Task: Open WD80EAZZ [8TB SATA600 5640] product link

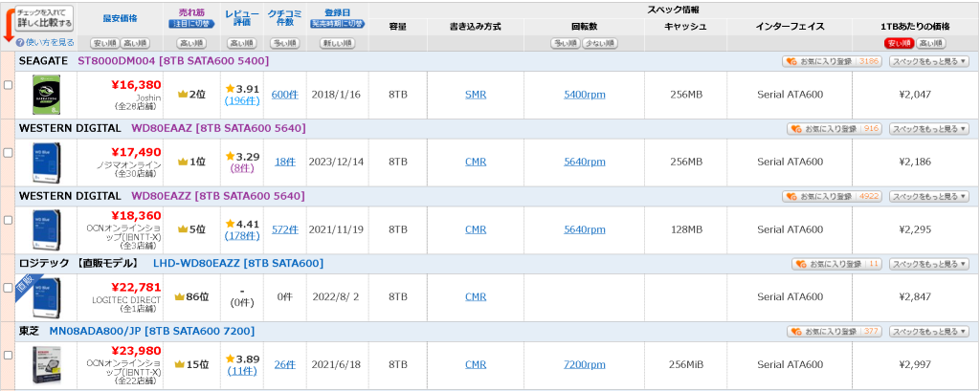Action: click(x=218, y=195)
